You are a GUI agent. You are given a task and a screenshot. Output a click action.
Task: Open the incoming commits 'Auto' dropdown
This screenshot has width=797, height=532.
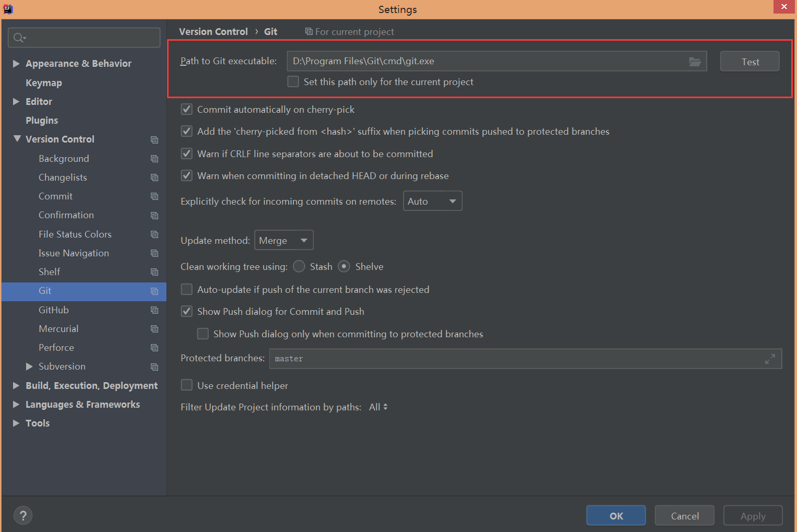tap(433, 201)
